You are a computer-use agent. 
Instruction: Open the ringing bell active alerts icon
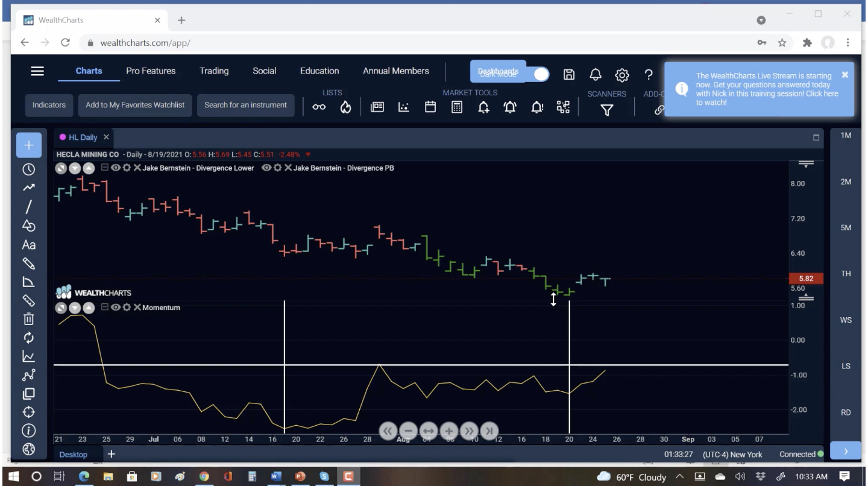tap(511, 107)
